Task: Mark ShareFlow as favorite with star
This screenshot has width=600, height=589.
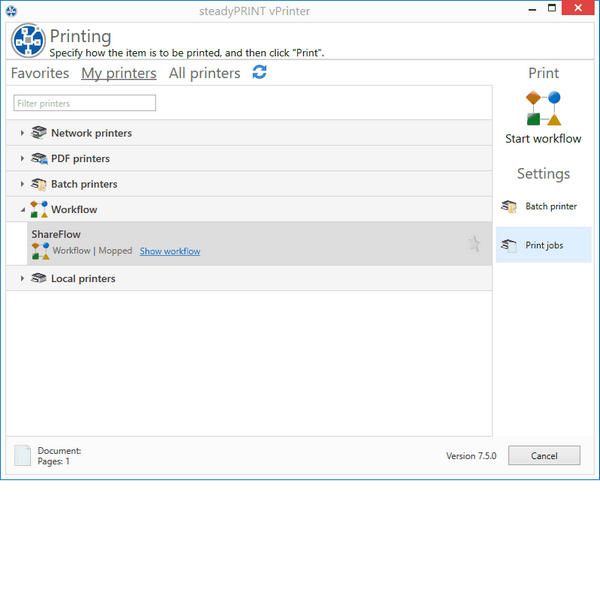Action: click(x=474, y=243)
